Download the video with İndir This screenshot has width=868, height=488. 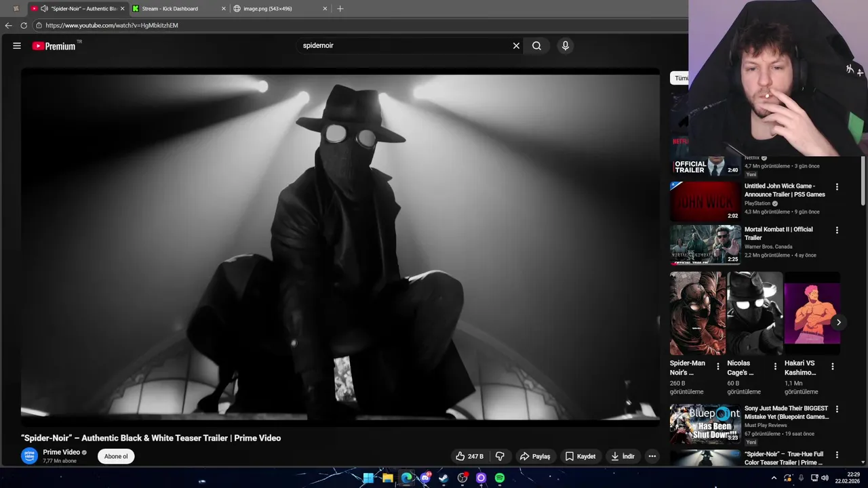[623, 456]
